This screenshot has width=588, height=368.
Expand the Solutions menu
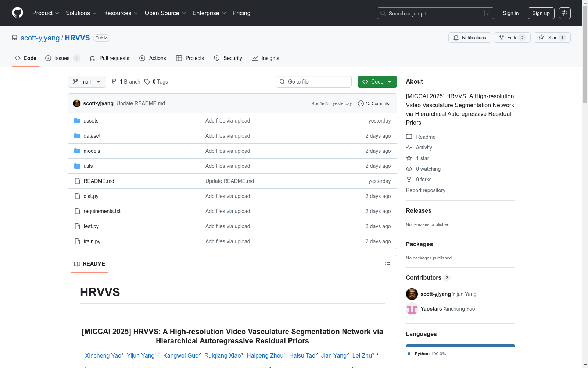(81, 13)
